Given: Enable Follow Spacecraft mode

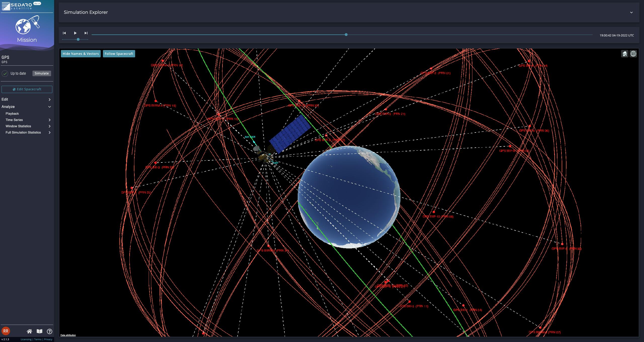Looking at the screenshot, I should point(119,54).
